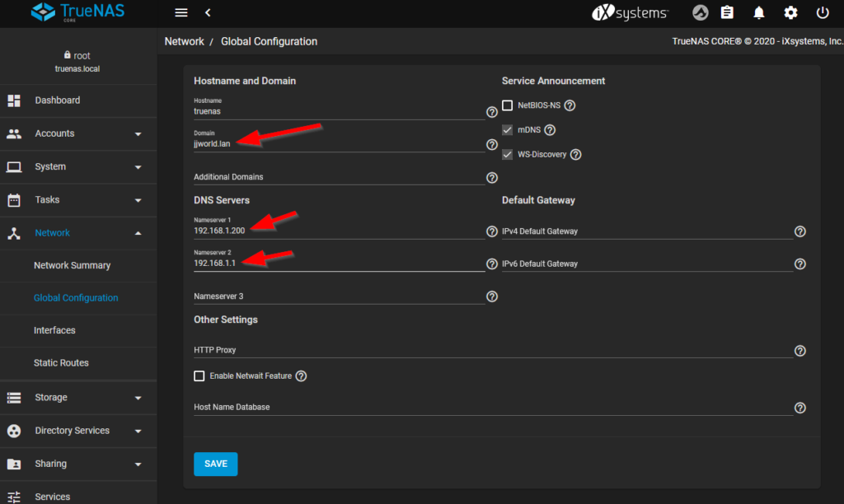
Task: Click the Hostname input field
Action: (339, 111)
